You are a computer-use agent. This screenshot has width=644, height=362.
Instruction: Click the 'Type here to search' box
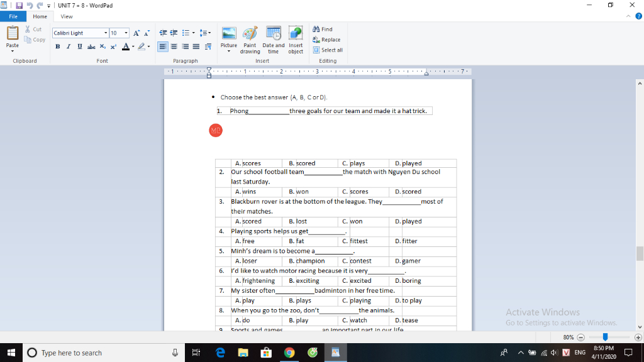click(104, 353)
